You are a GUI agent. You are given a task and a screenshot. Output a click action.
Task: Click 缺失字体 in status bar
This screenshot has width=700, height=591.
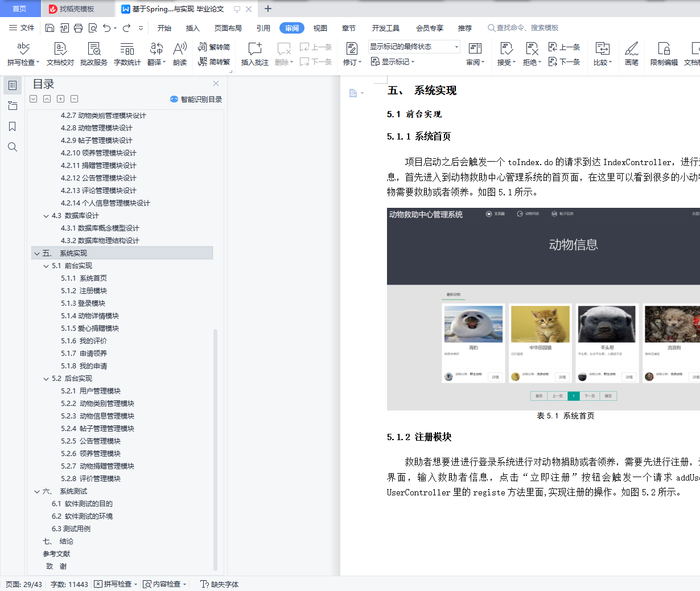(x=220, y=584)
